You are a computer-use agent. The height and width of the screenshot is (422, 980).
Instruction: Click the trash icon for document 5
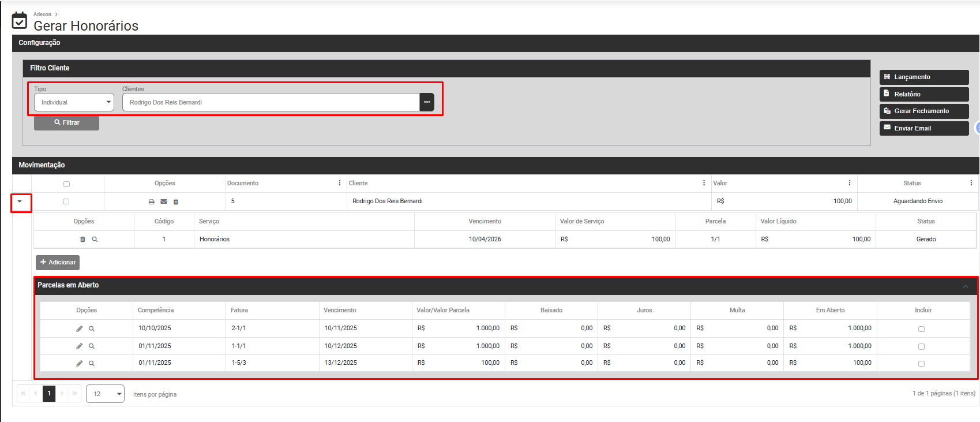(x=176, y=201)
